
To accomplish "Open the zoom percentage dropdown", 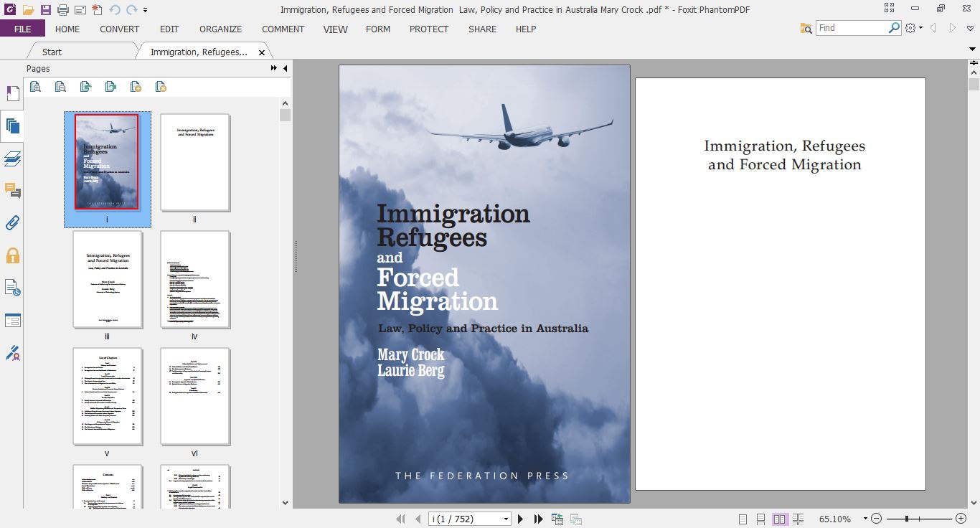I will (x=865, y=519).
